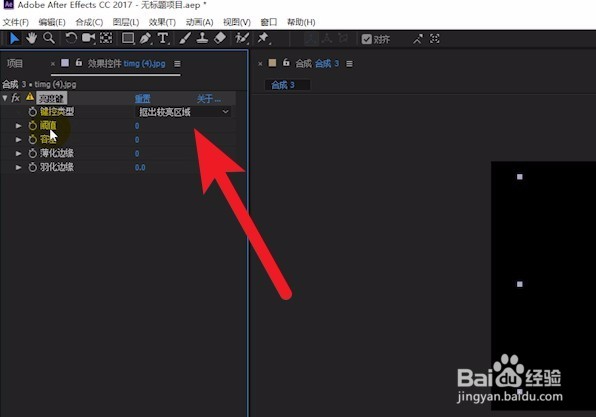This screenshot has height=417, width=596.
Task: Select the Rectangle shape tool
Action: point(128,38)
